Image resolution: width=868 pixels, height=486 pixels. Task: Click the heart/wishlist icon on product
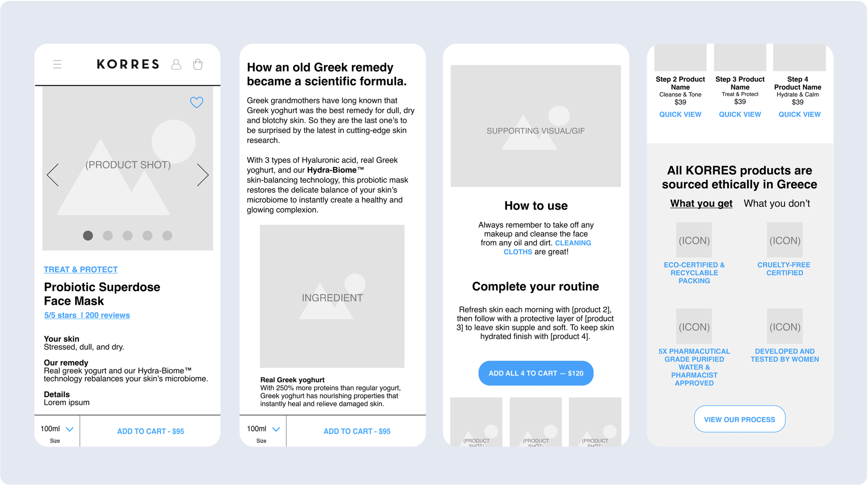tap(197, 102)
